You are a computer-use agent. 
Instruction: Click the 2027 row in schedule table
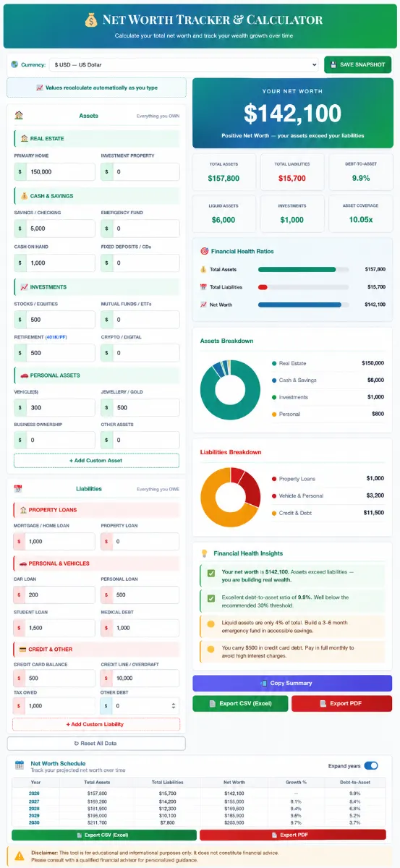point(199,801)
